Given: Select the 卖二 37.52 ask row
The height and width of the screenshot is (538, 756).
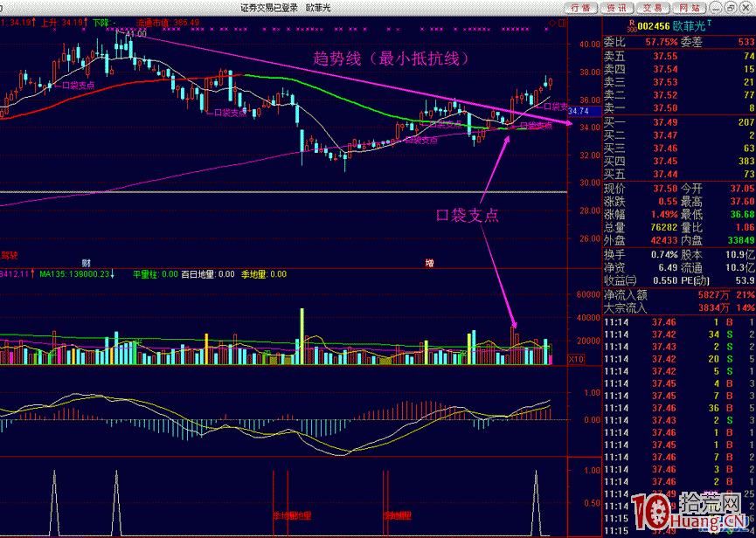Looking at the screenshot, I should (679, 95).
